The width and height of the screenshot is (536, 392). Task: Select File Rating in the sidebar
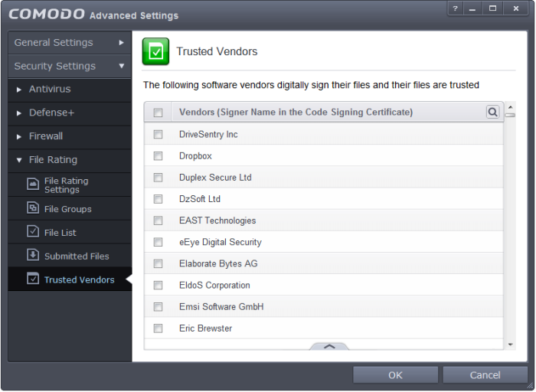(70, 160)
